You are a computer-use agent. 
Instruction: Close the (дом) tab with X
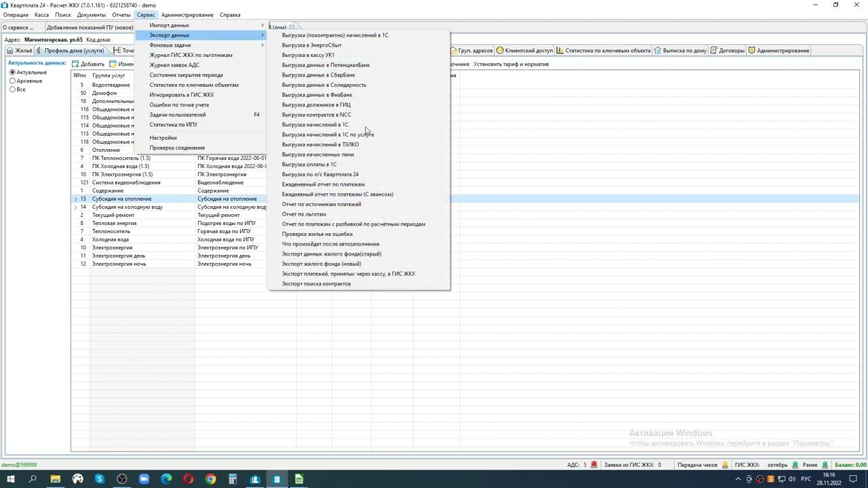pyautogui.click(x=292, y=28)
